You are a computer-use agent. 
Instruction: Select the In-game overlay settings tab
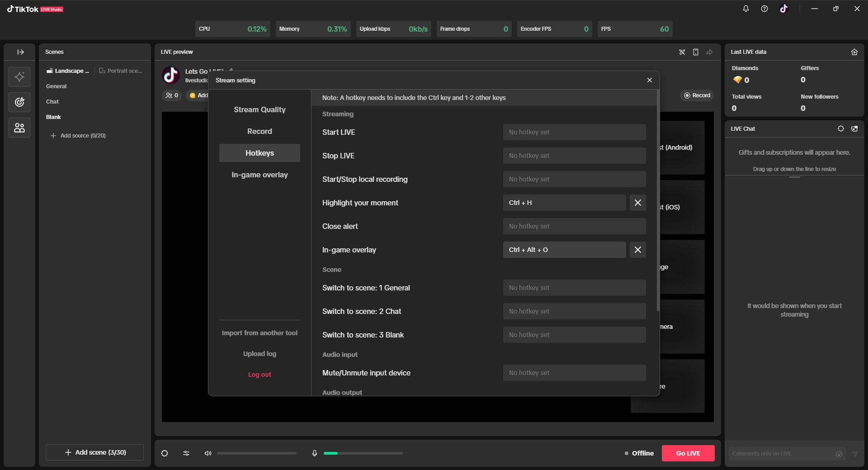259,175
